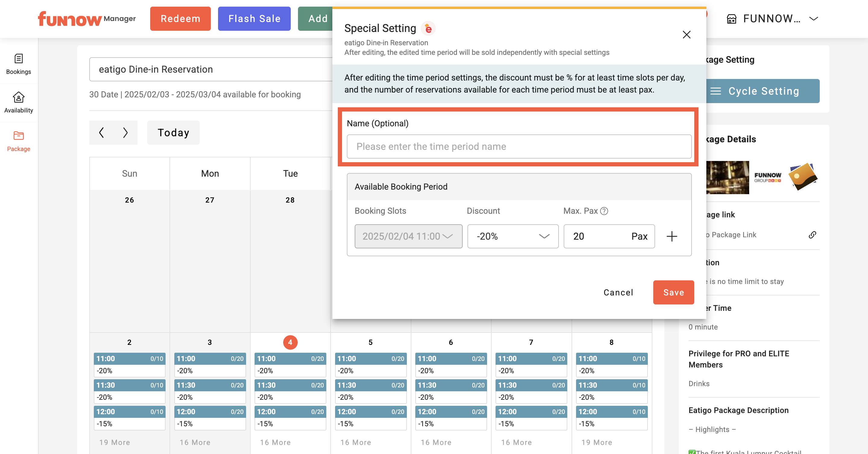This screenshot has height=454, width=868.
Task: Focus the time period name field
Action: tap(519, 147)
